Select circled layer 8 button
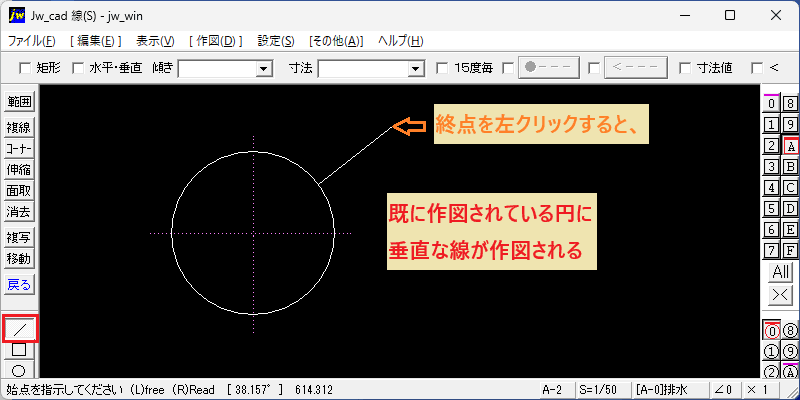 [x=790, y=331]
